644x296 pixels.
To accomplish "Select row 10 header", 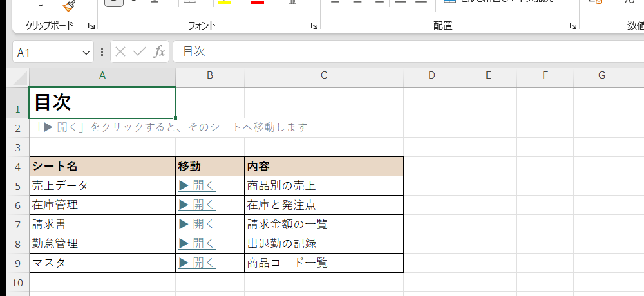I will coord(17,282).
